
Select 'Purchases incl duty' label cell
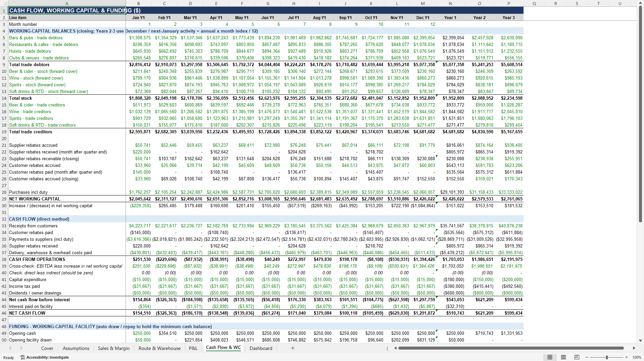pyautogui.click(x=67, y=192)
